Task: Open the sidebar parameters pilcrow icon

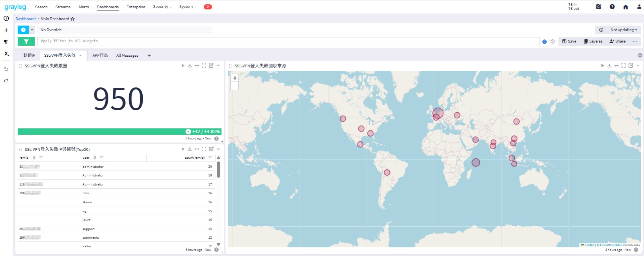Action: click(6, 42)
